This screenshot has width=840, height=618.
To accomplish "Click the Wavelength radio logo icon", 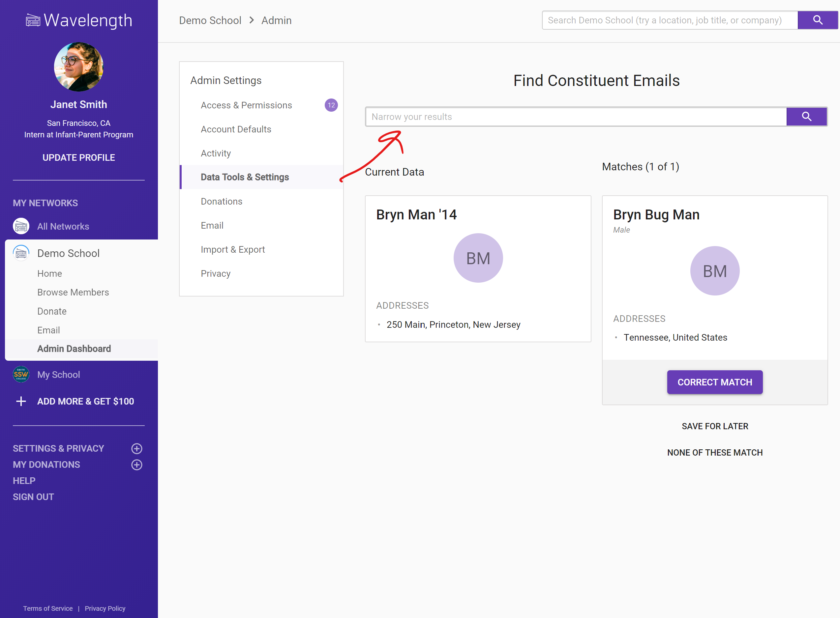I will [33, 20].
